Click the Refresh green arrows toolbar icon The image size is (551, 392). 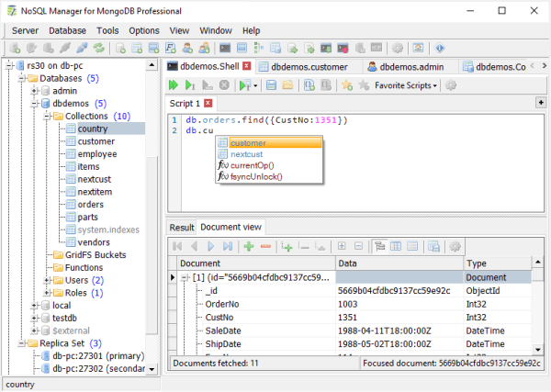click(x=99, y=48)
